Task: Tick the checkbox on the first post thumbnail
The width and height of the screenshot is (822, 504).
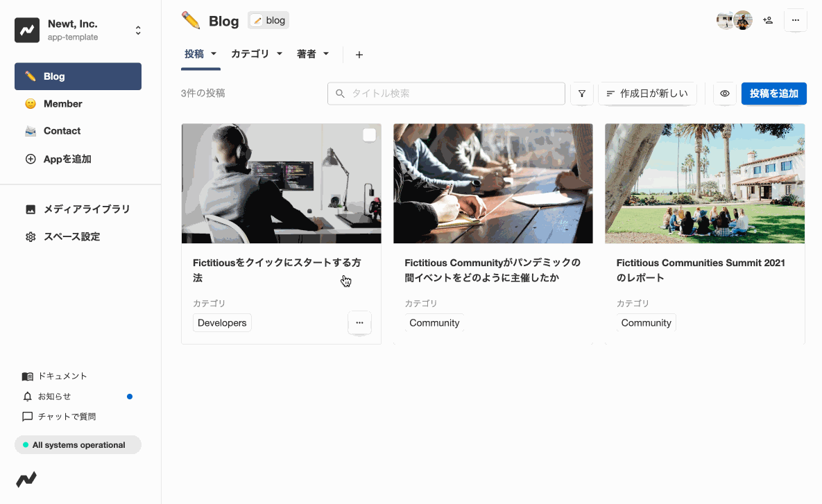Action: click(368, 134)
